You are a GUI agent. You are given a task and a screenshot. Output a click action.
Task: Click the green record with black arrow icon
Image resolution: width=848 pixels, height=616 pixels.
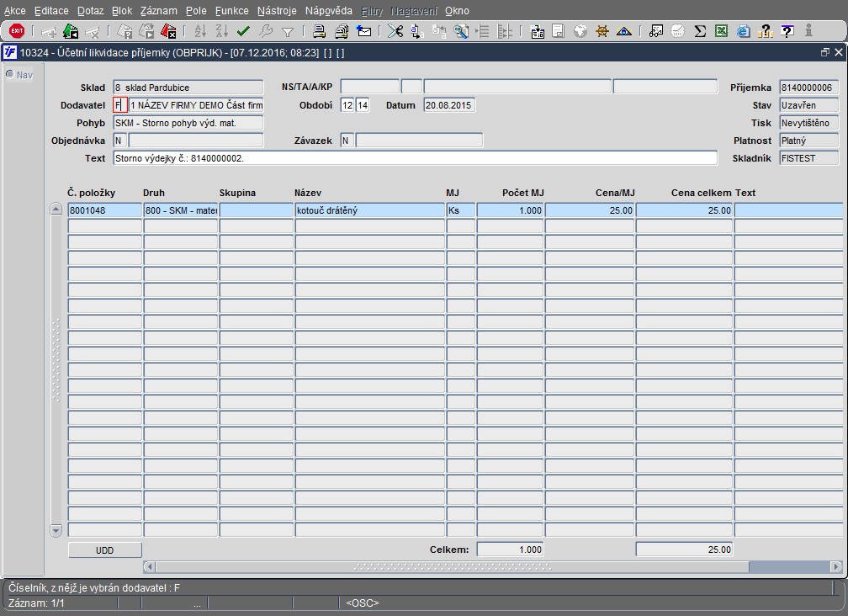click(x=71, y=31)
